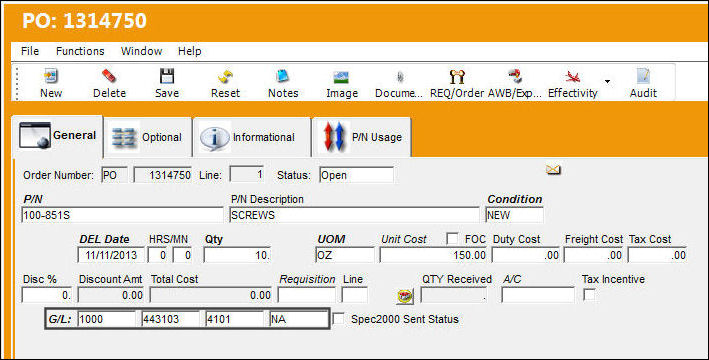Click the Condition field showing NEW
Viewport: 709px width, 360px height.
coord(515,215)
